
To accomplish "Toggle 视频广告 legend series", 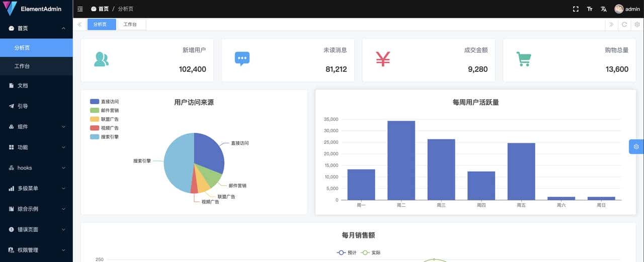I will click(104, 128).
